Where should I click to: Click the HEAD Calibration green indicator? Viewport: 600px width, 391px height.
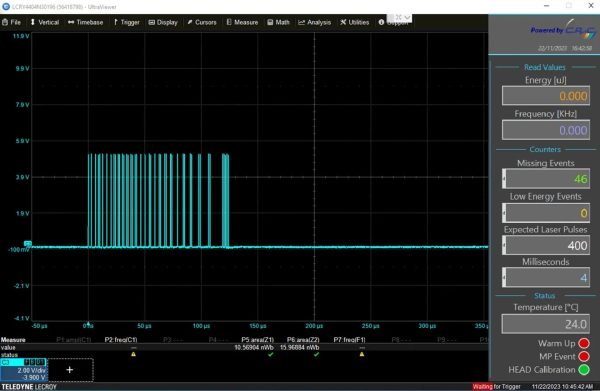pyautogui.click(x=584, y=370)
